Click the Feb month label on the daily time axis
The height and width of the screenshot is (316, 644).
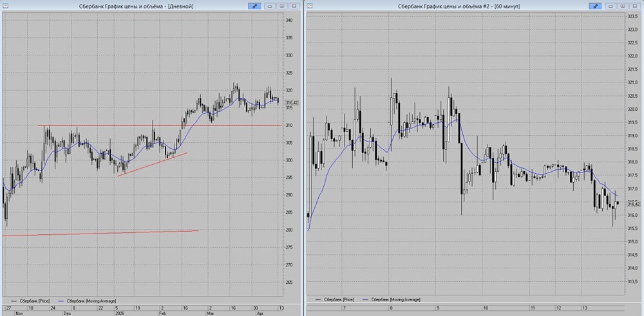tap(164, 313)
